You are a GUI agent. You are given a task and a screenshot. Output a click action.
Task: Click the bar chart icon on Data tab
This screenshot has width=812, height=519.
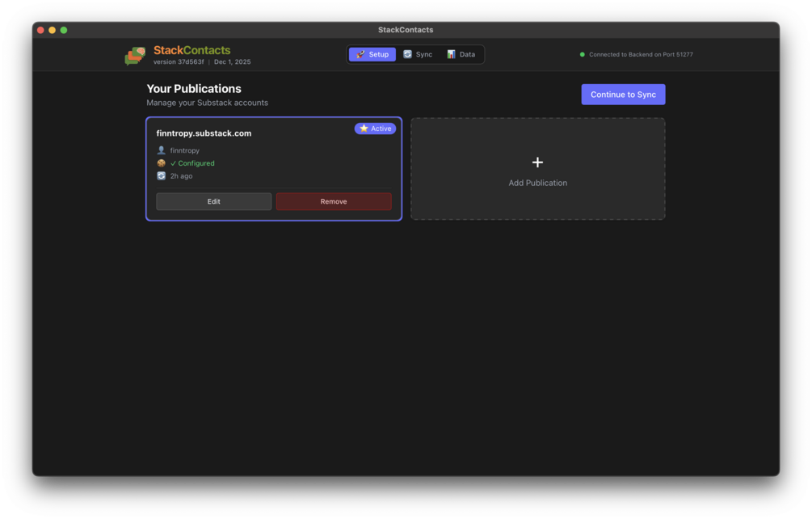point(451,54)
